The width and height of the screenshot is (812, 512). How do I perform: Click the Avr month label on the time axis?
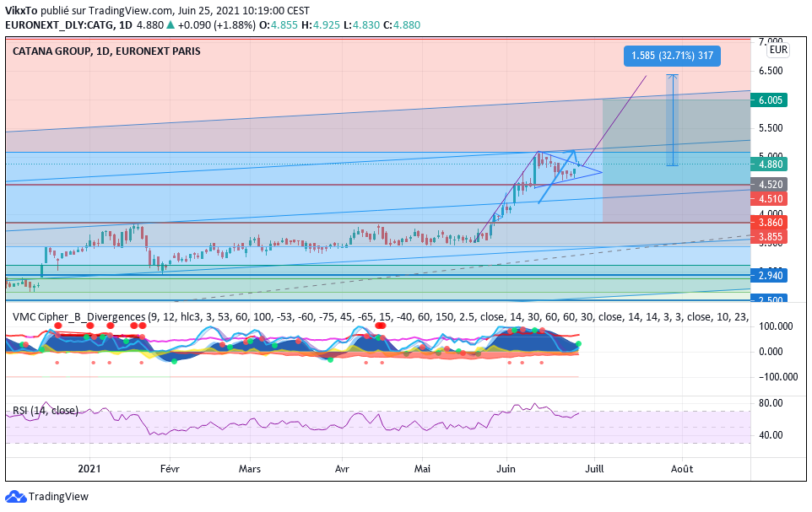pyautogui.click(x=342, y=468)
